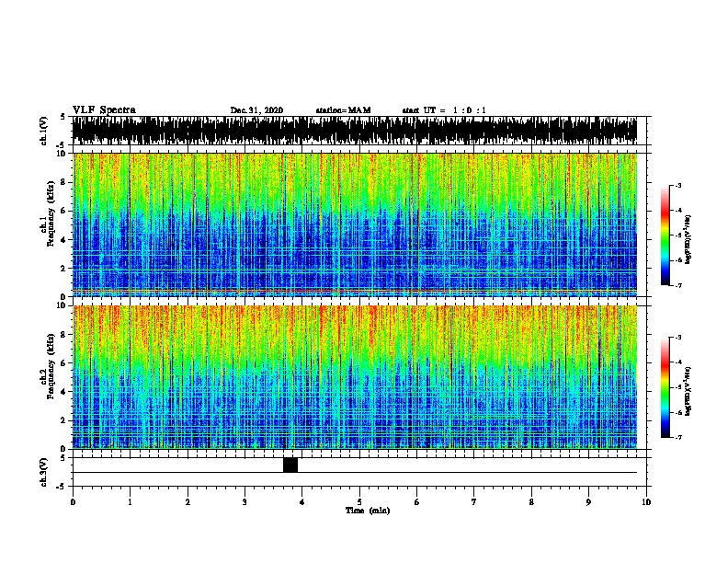Select the ch.1 "Frequency (kHz)" axis label
Screen dimensions: 728x563
(x=51, y=214)
